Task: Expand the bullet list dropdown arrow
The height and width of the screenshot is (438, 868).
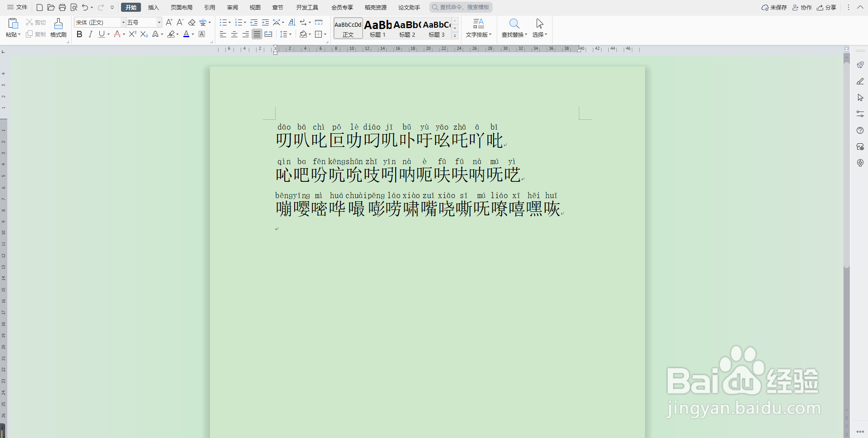Action: tap(229, 22)
